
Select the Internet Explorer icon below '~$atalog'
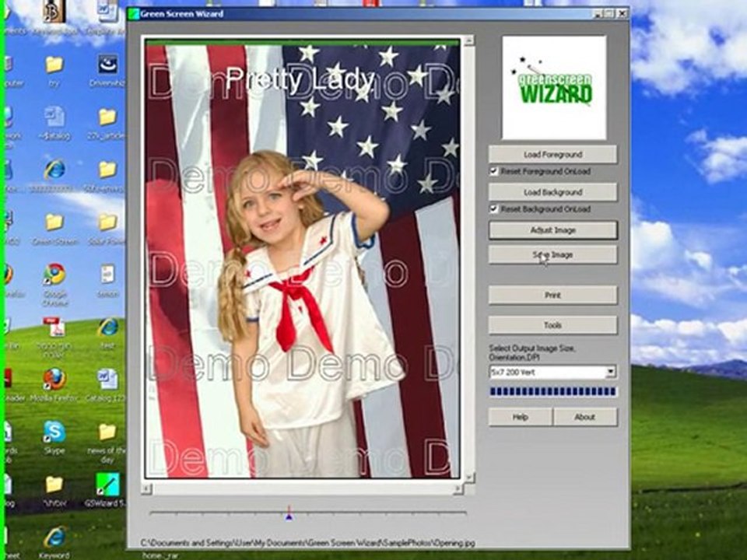54,170
